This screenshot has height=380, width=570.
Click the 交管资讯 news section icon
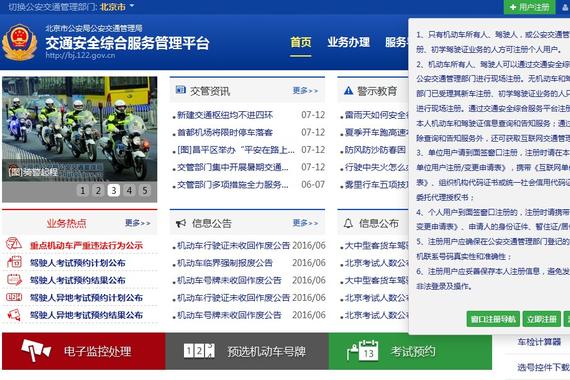click(181, 90)
